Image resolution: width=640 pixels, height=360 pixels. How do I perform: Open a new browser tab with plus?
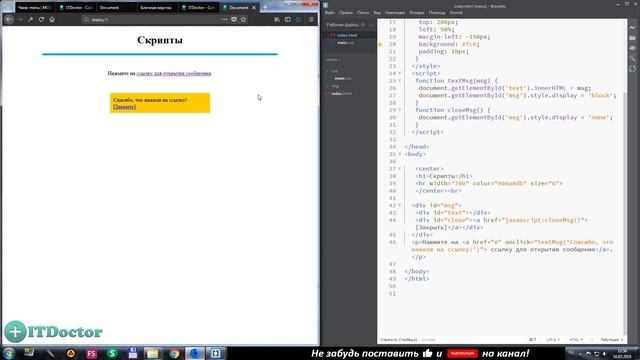coord(265,7)
